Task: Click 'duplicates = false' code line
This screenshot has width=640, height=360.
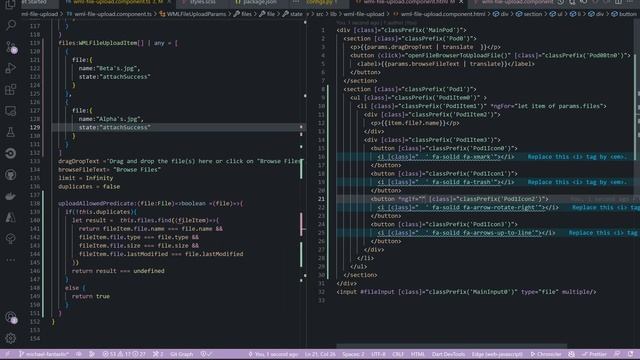Action: coord(89,187)
